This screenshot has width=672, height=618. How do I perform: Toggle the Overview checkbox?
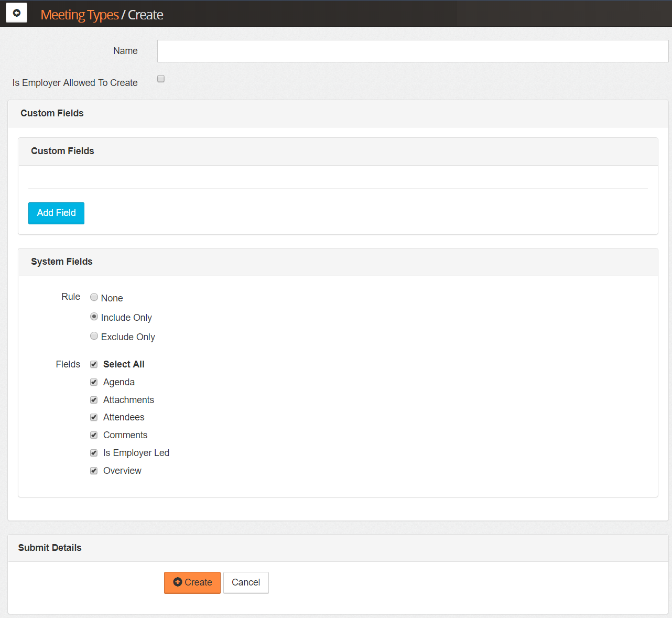94,471
